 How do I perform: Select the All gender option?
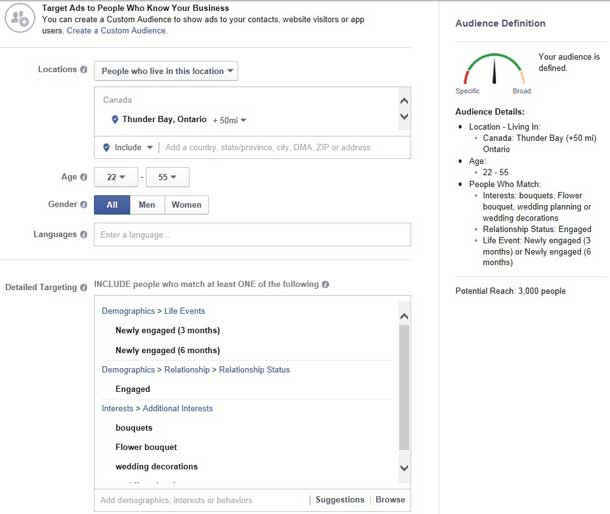click(111, 205)
